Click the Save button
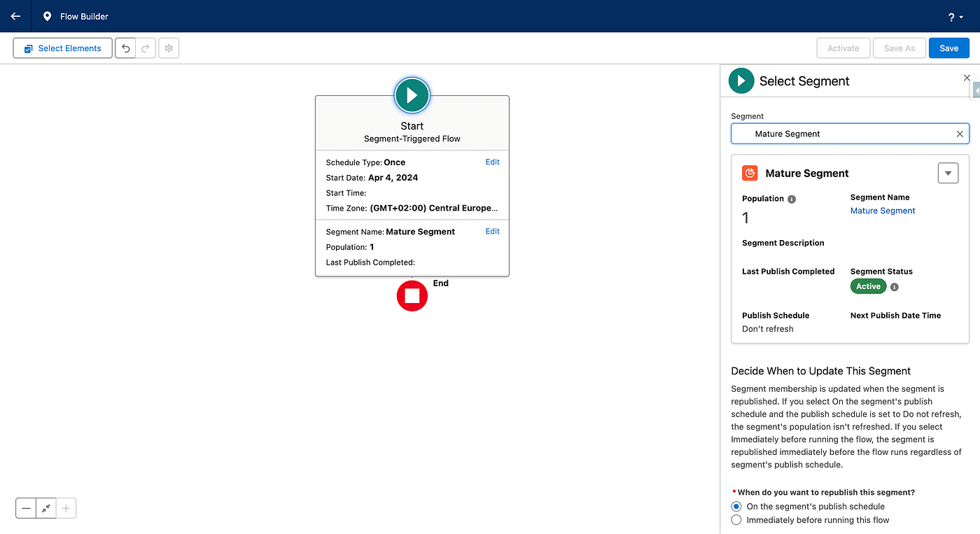980x534 pixels. pos(948,48)
